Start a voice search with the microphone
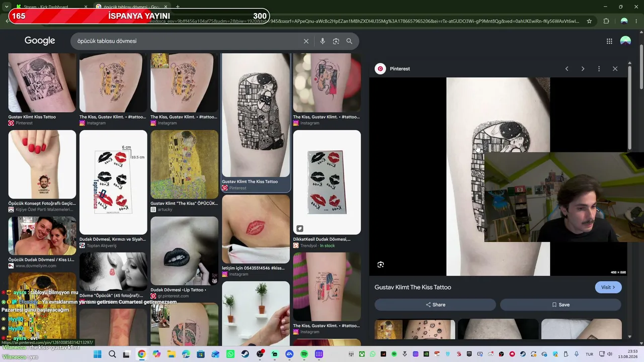Screen dimensions: 644x362 pos(323,41)
